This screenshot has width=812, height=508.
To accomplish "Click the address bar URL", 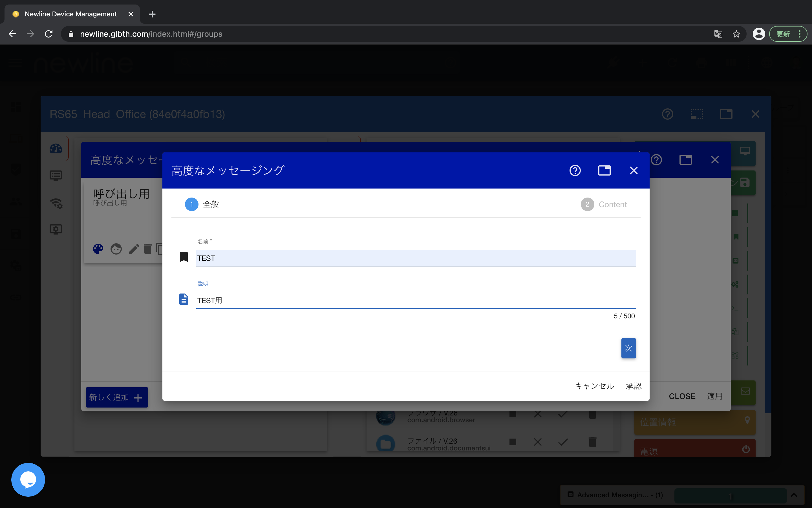I will [x=151, y=34].
